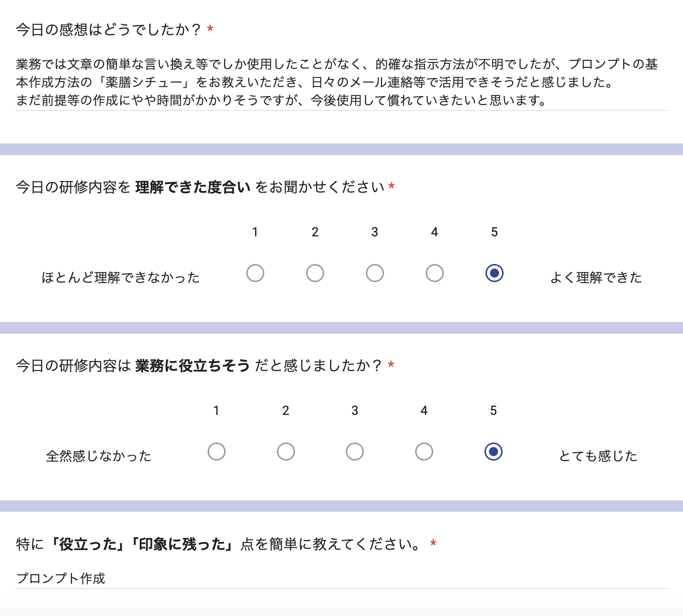Select rating 2 for the usefulness question

(x=285, y=452)
